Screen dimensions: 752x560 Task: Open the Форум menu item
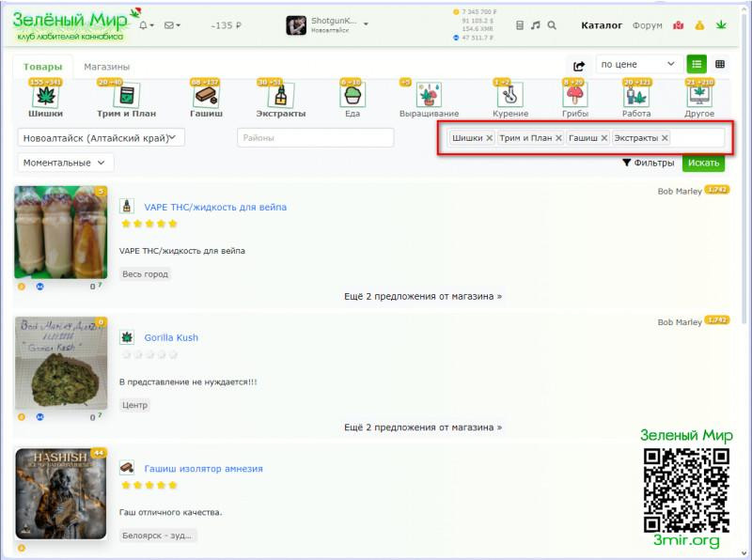pos(647,25)
